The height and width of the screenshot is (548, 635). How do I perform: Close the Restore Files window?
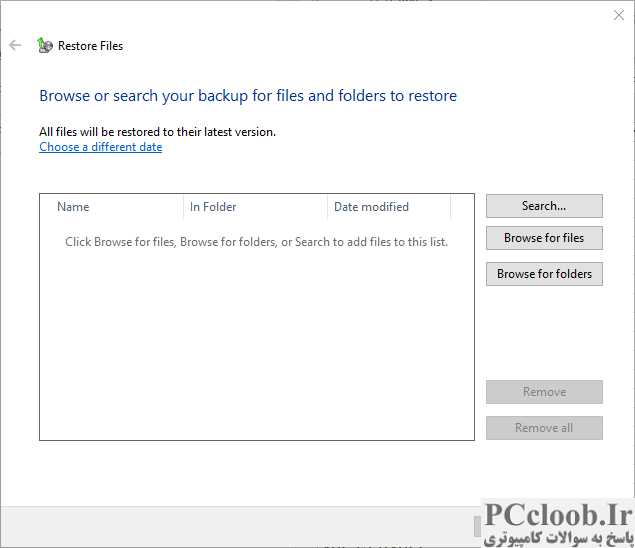[618, 15]
